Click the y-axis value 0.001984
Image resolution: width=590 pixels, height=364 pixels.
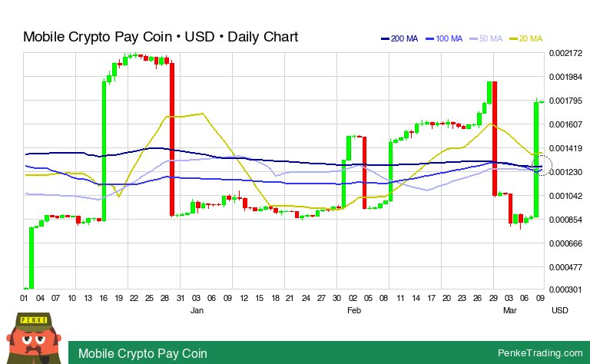click(565, 77)
